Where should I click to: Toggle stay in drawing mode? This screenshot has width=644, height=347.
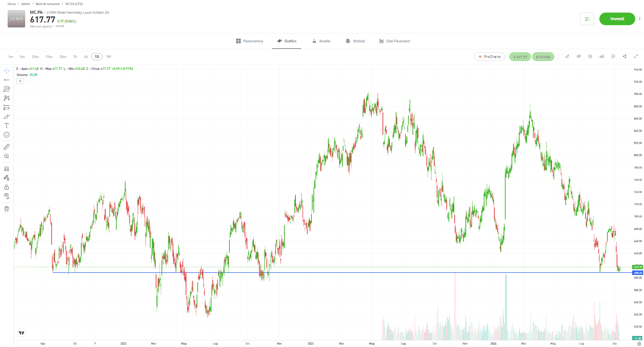[x=6, y=178]
